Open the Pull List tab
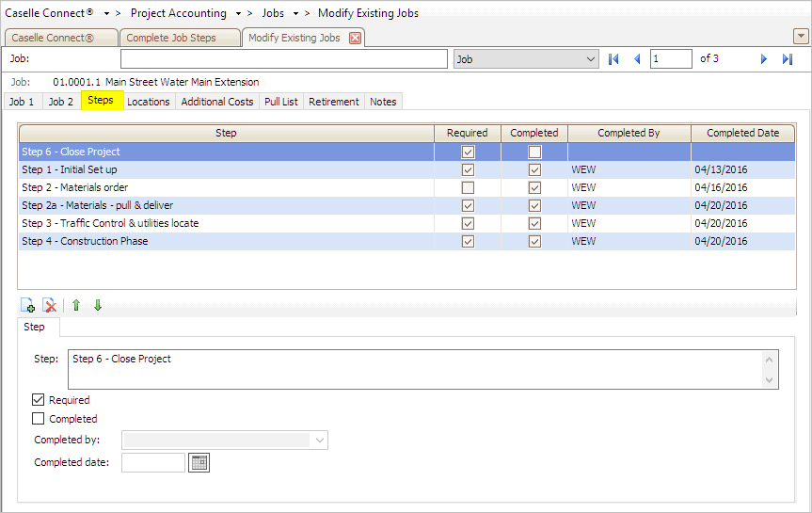This screenshot has width=812, height=513. 280,102
